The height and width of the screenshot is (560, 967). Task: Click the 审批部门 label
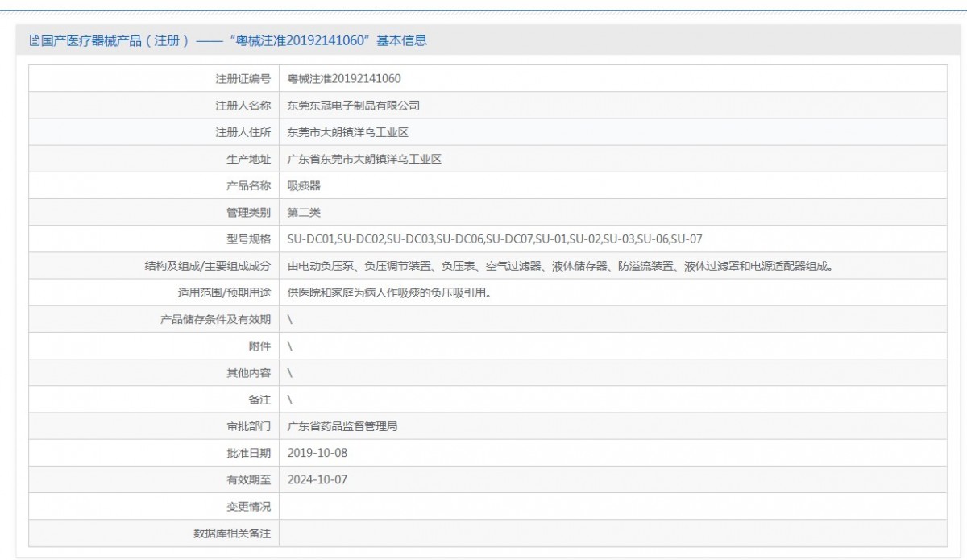(248, 425)
